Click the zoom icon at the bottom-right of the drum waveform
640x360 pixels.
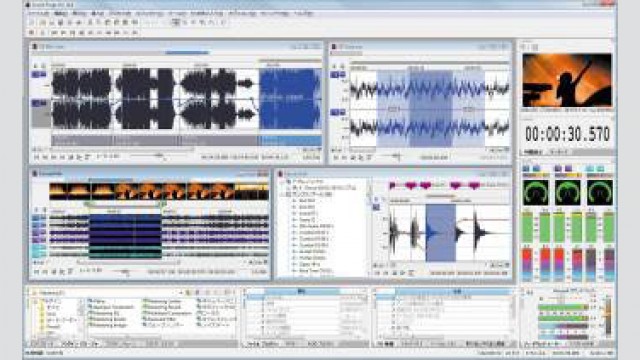[506, 265]
